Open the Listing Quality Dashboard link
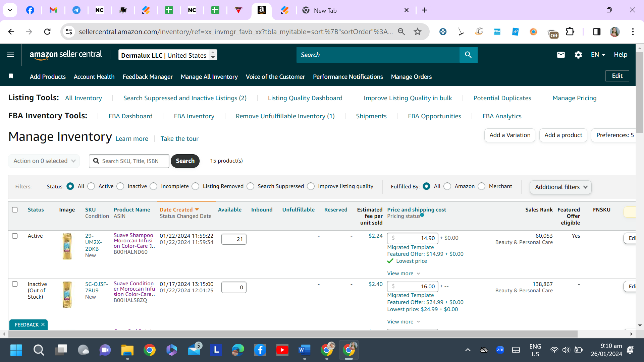The image size is (644, 362). (305, 98)
